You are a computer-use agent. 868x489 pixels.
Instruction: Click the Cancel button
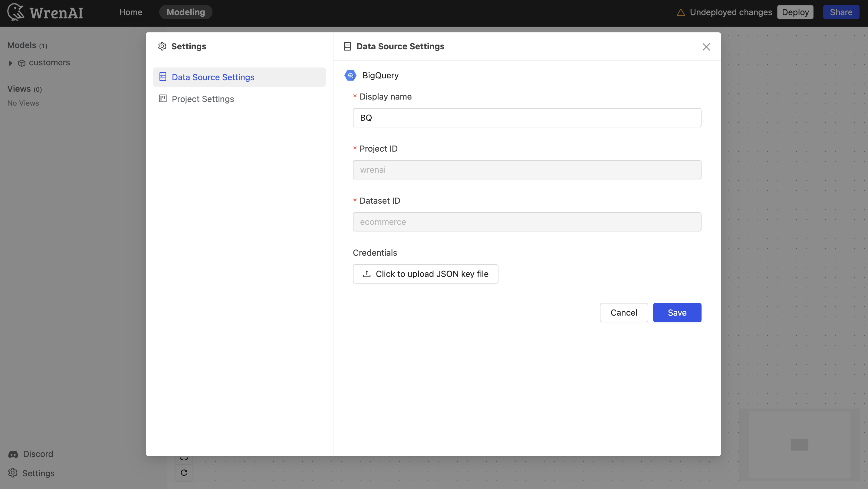click(624, 312)
